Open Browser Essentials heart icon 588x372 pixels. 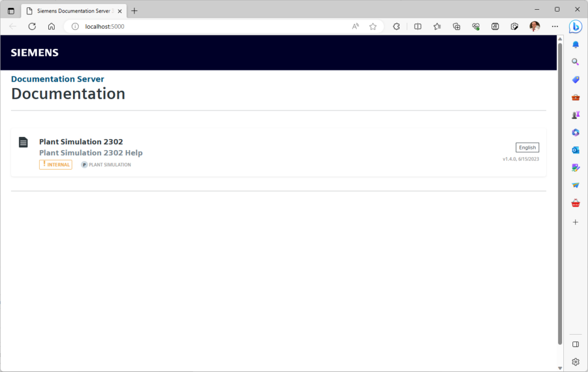coord(476,26)
